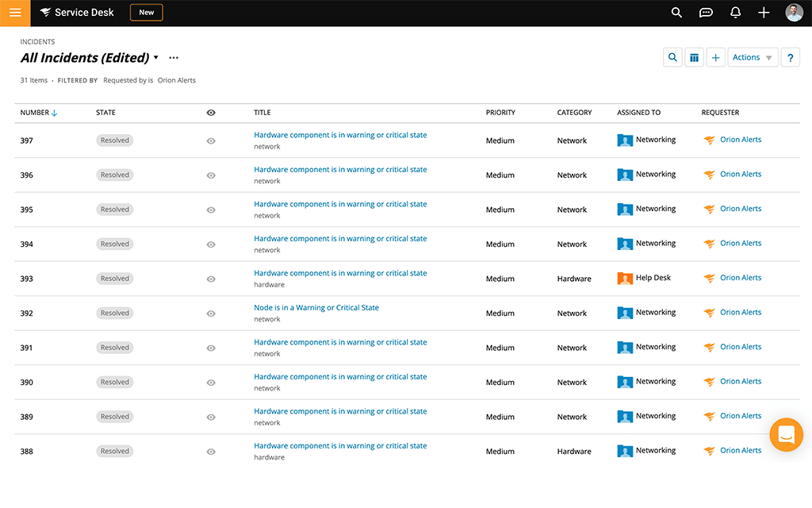Click Hardware category in row 388
This screenshot has width=812, height=508.
coord(574,452)
